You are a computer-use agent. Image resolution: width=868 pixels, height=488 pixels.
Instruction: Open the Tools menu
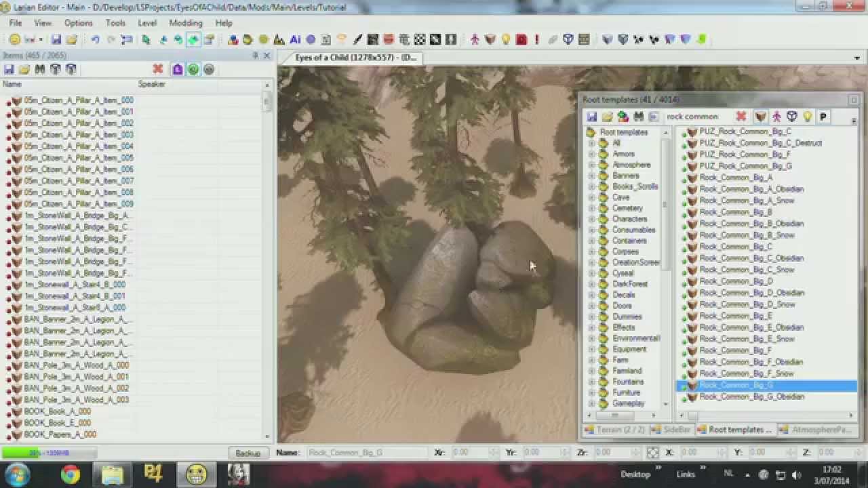[x=115, y=23]
